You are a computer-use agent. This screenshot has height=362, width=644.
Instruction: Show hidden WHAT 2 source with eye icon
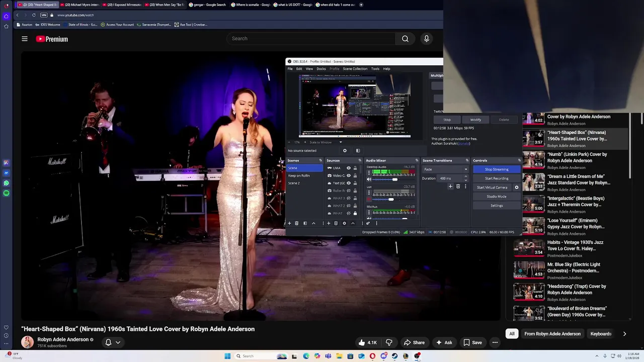tap(348, 206)
